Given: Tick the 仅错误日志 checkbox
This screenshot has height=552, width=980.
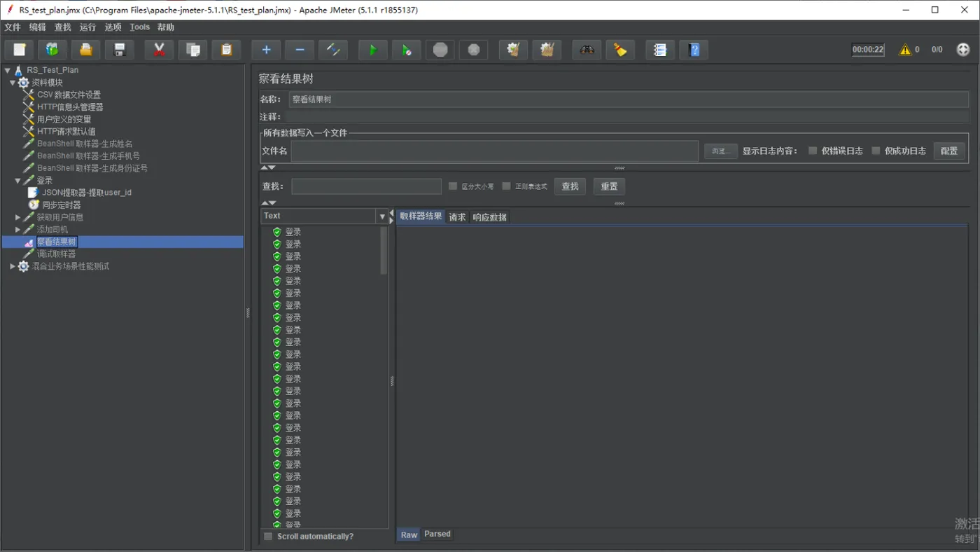Looking at the screenshot, I should tap(813, 151).
